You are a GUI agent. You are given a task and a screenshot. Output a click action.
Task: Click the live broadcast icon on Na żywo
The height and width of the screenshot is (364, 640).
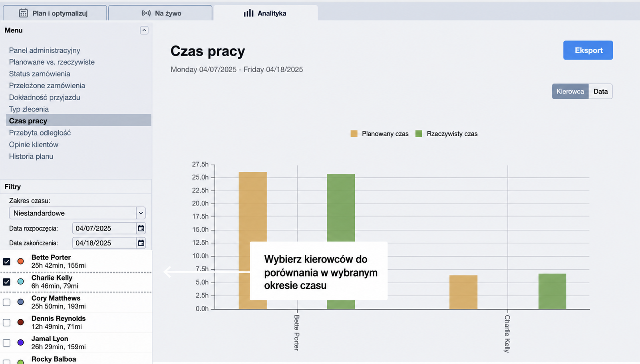[146, 13]
